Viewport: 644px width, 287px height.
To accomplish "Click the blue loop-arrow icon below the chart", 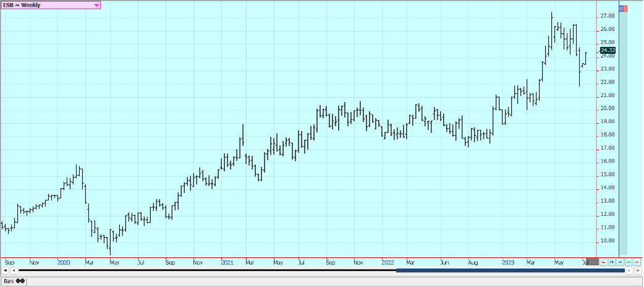I will 612,262.
